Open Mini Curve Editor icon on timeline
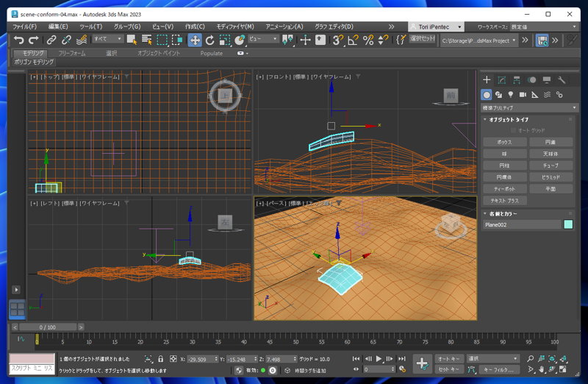The image size is (588, 384). click(21, 339)
